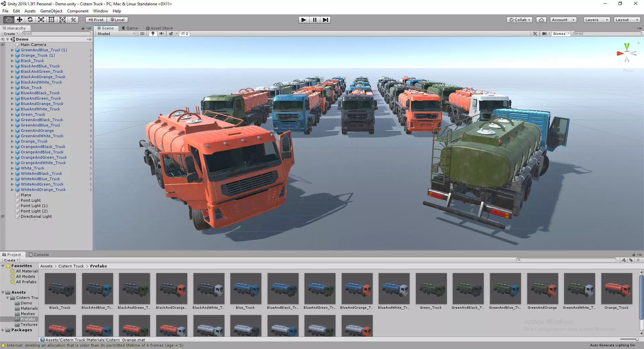Toggle Pivot handle position
Screen dimensions: 644x349
[96, 20]
